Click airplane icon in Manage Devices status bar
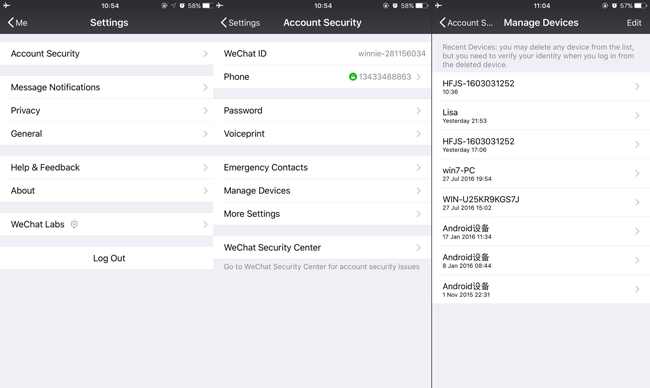 [x=439, y=6]
